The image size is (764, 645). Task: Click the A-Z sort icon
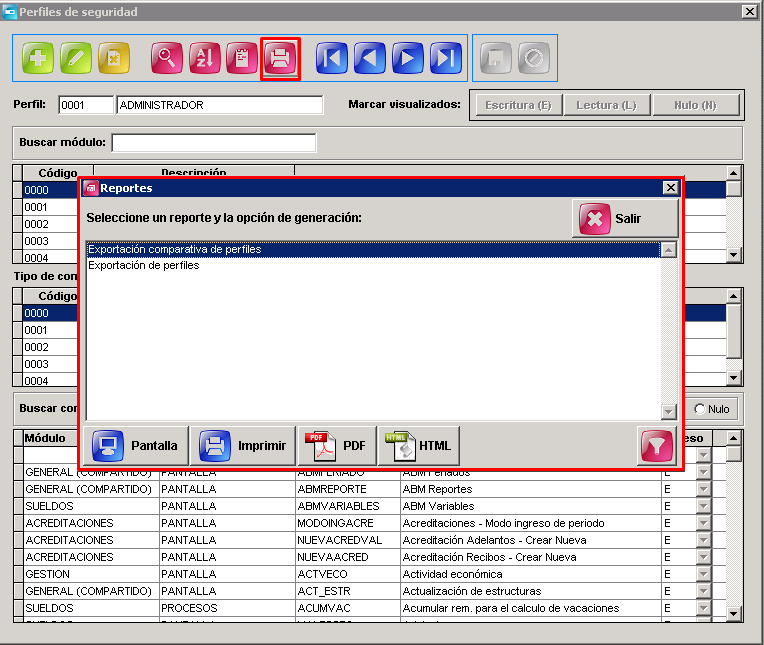(205, 58)
